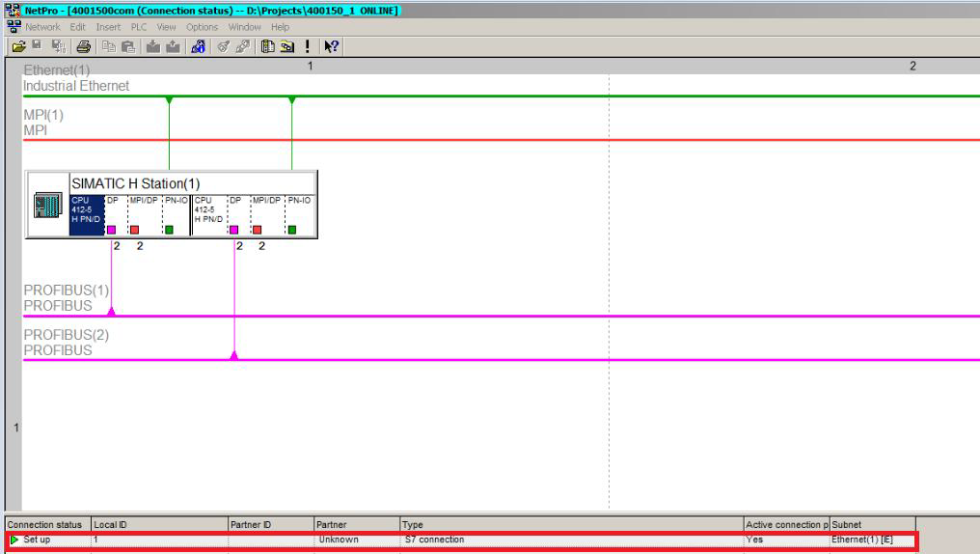Select the second CPU 412-5 H module
Screen dimensions: 980x554
click(x=209, y=215)
